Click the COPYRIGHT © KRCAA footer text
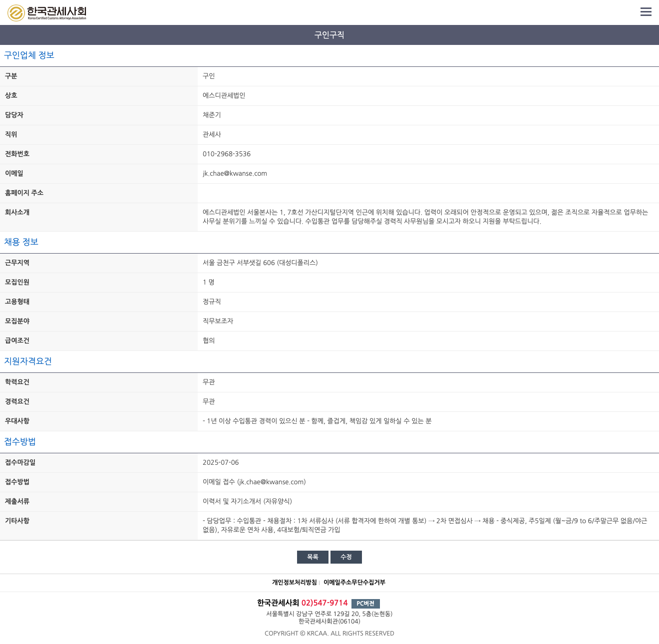 pyautogui.click(x=329, y=634)
